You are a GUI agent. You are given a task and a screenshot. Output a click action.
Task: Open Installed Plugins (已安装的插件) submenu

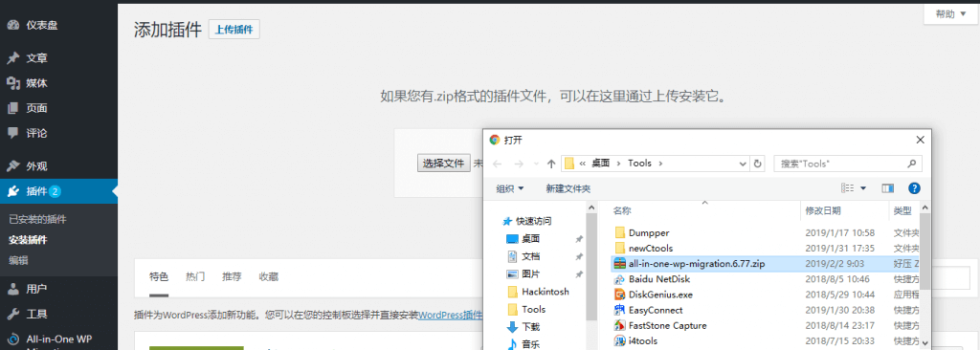[37, 219]
